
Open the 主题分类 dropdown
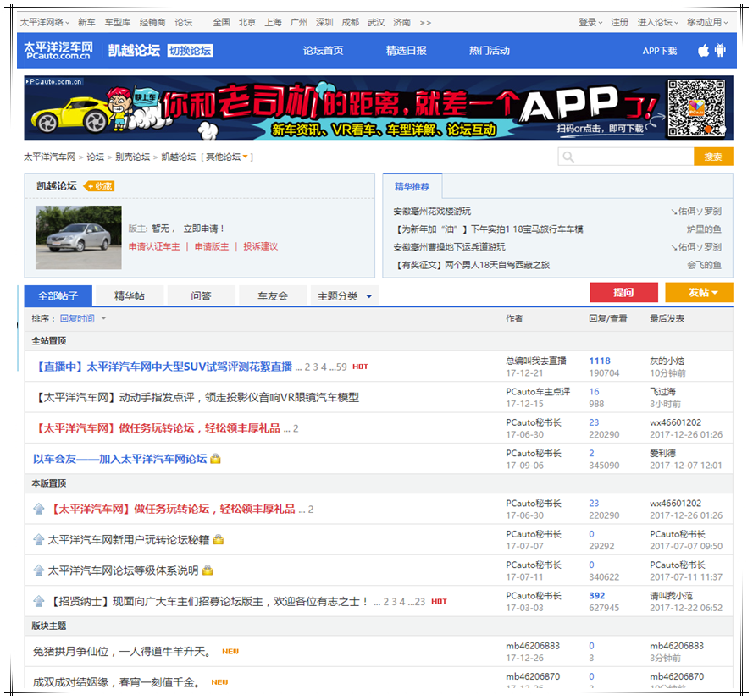(345, 296)
